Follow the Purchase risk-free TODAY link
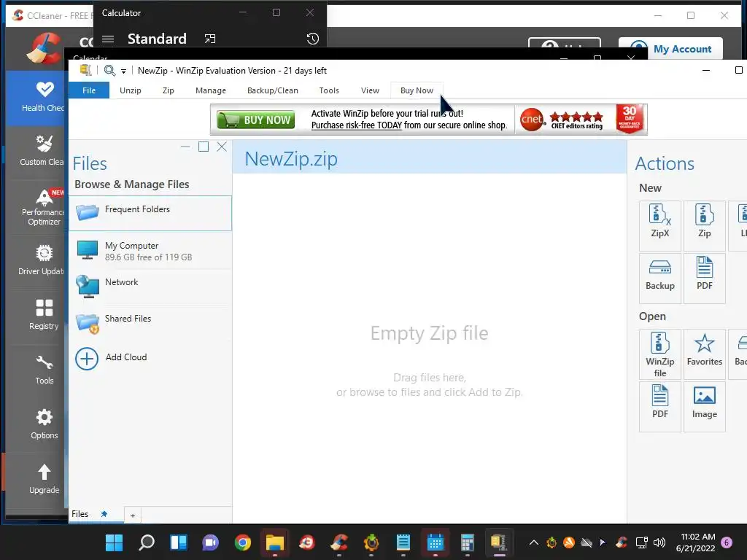Screen dimensions: 747x560 [x=357, y=125]
